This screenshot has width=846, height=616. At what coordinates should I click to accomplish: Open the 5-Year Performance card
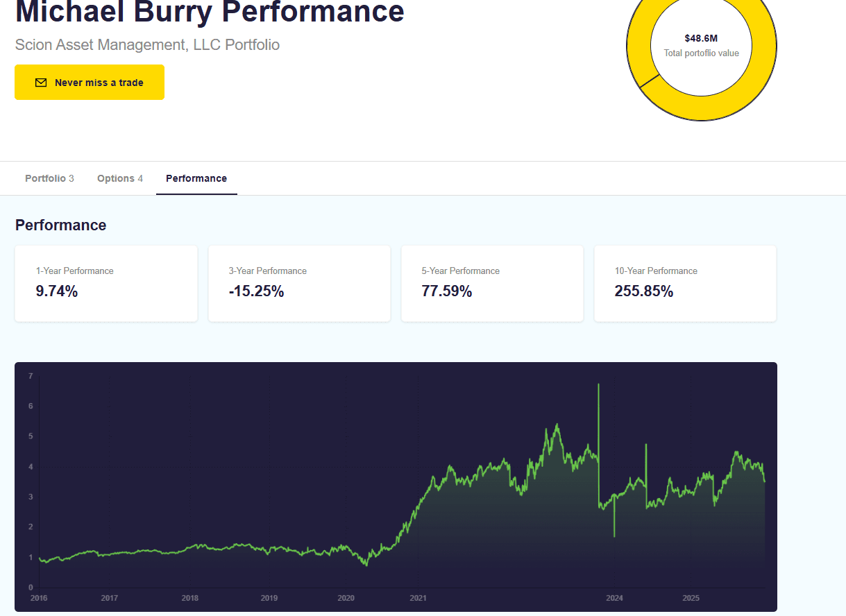[492, 283]
